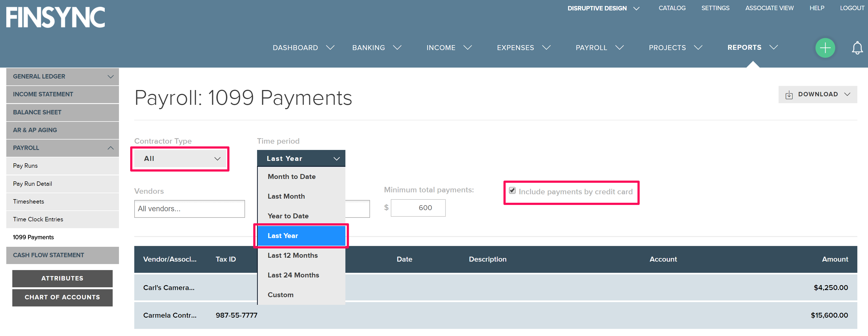868x336 pixels.
Task: Click the Attributes button
Action: pyautogui.click(x=62, y=278)
